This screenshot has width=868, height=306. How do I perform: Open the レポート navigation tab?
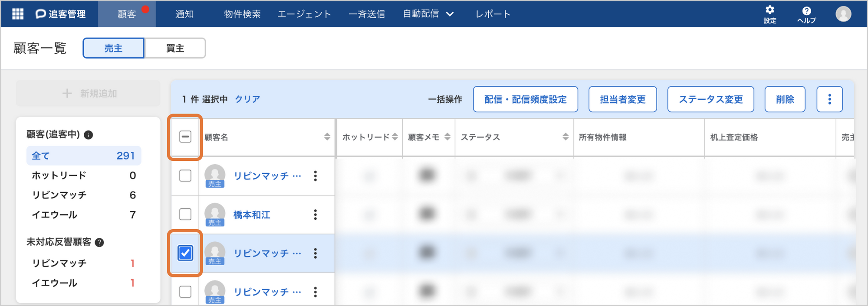point(493,14)
